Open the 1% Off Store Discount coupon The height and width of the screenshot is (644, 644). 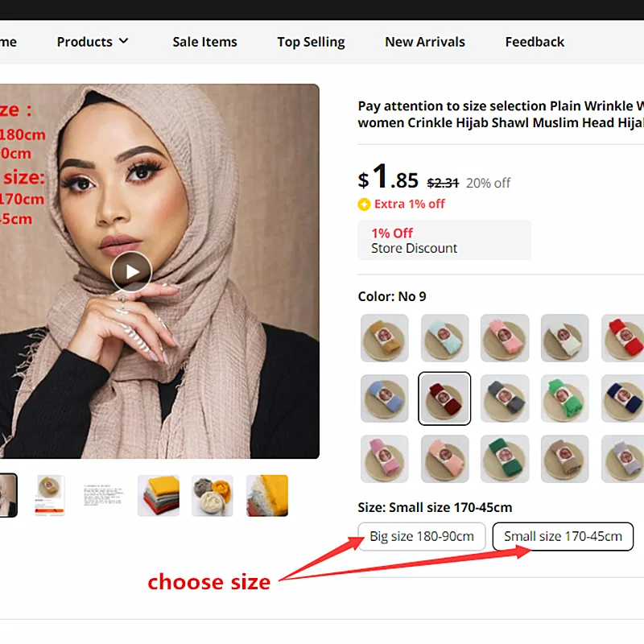click(444, 240)
